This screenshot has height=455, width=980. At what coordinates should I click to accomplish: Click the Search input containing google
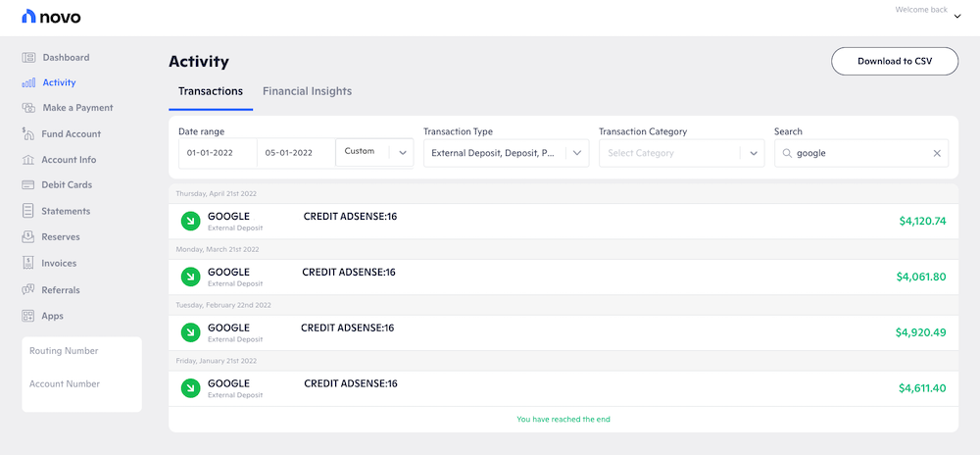[861, 153]
